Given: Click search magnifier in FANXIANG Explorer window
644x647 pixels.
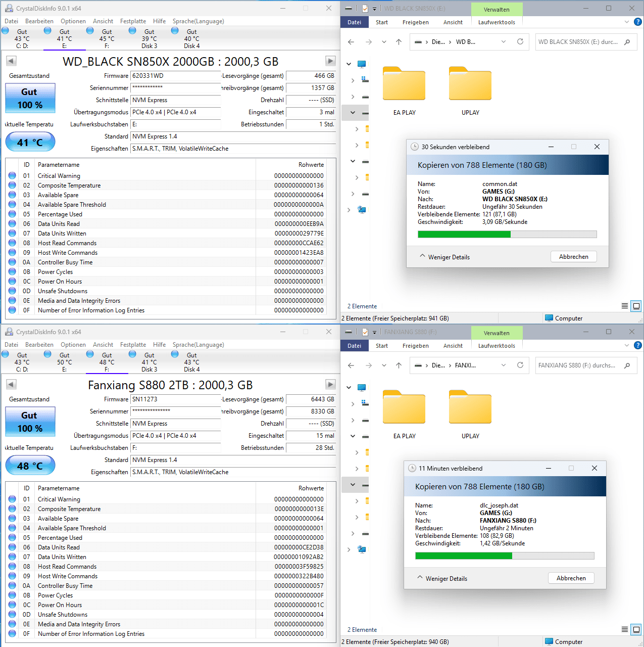Looking at the screenshot, I should (x=627, y=365).
